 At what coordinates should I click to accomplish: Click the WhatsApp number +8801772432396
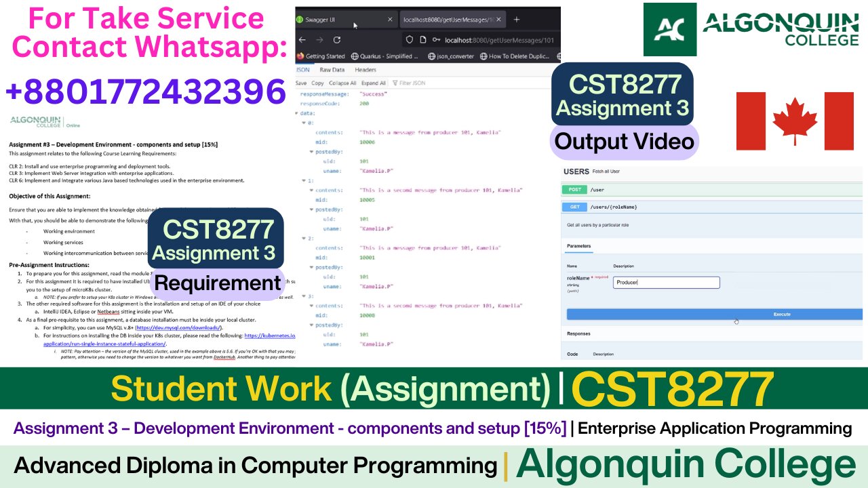click(146, 91)
